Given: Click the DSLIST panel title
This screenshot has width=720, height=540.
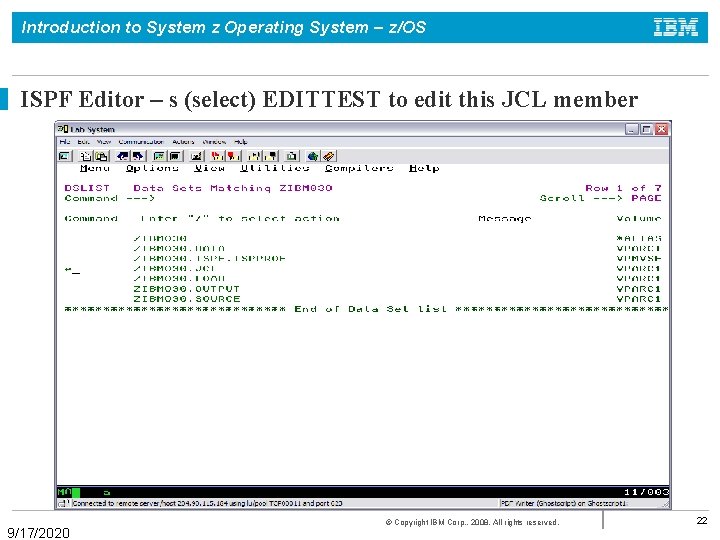Looking at the screenshot, I should (87, 188).
